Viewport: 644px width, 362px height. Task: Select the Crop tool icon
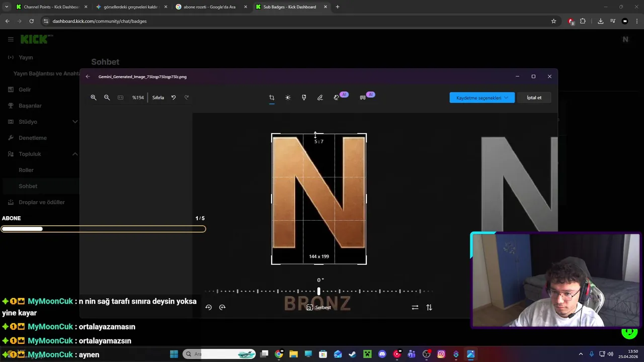(x=272, y=98)
